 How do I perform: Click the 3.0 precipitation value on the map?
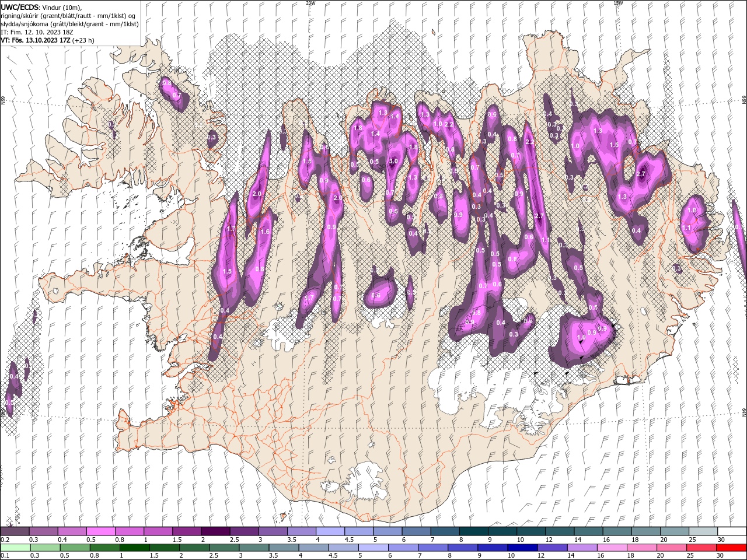pyautogui.click(x=393, y=162)
